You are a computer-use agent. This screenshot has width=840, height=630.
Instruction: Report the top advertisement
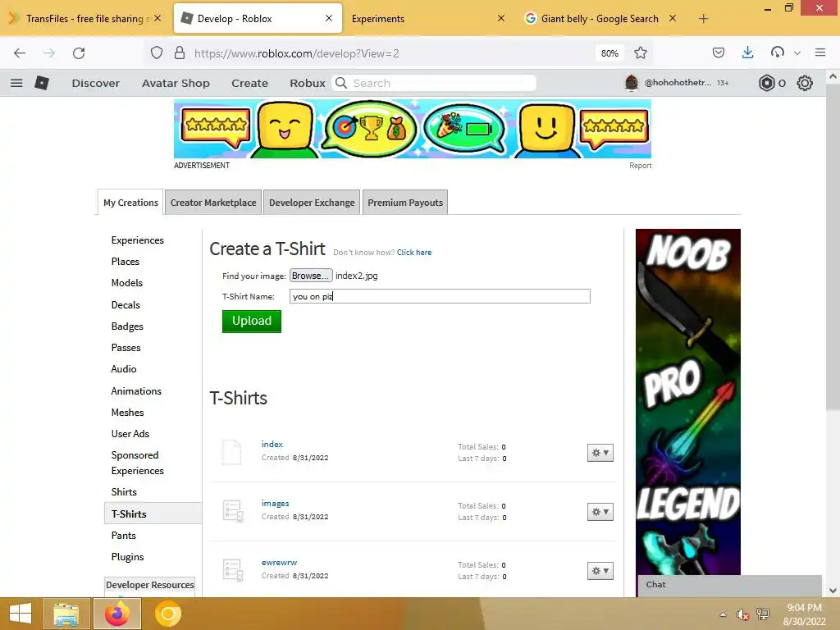coord(640,166)
